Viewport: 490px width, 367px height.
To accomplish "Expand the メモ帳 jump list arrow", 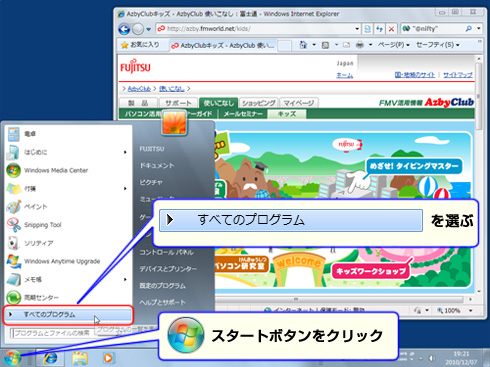I will pos(125,279).
